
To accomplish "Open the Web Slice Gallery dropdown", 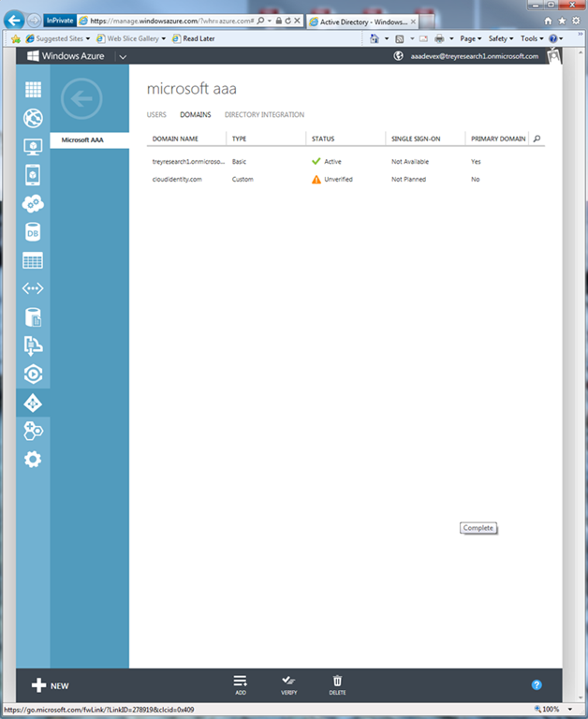I will point(163,38).
